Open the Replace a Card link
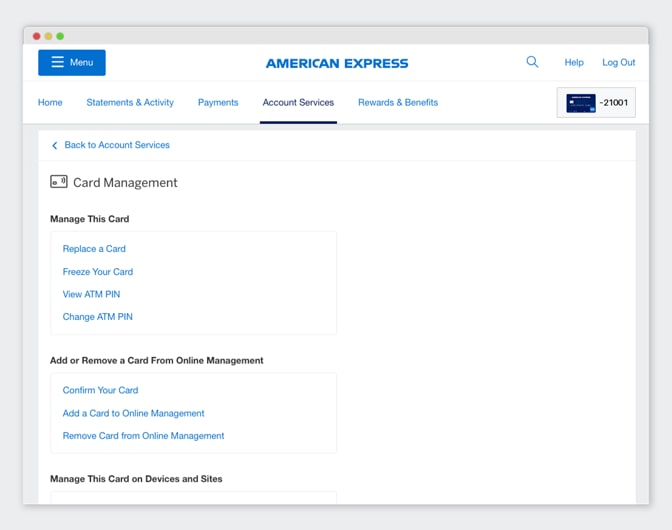This screenshot has height=530, width=672. point(94,249)
